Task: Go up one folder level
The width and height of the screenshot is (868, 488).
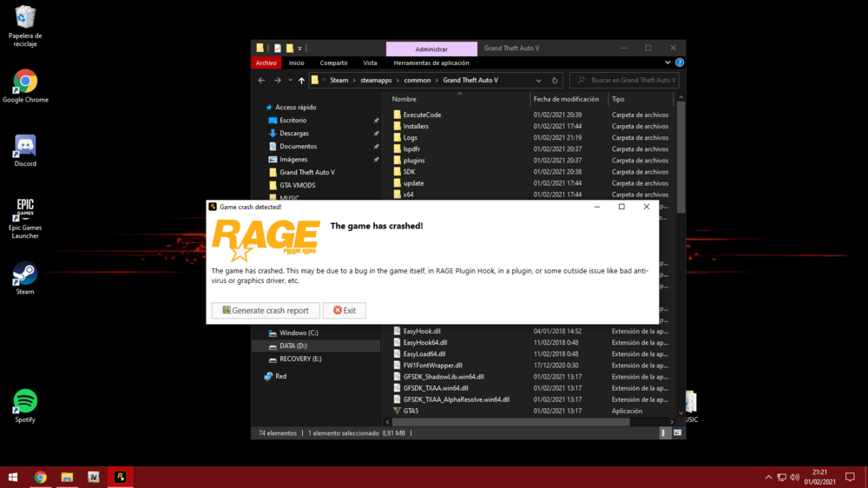Action: click(x=301, y=80)
